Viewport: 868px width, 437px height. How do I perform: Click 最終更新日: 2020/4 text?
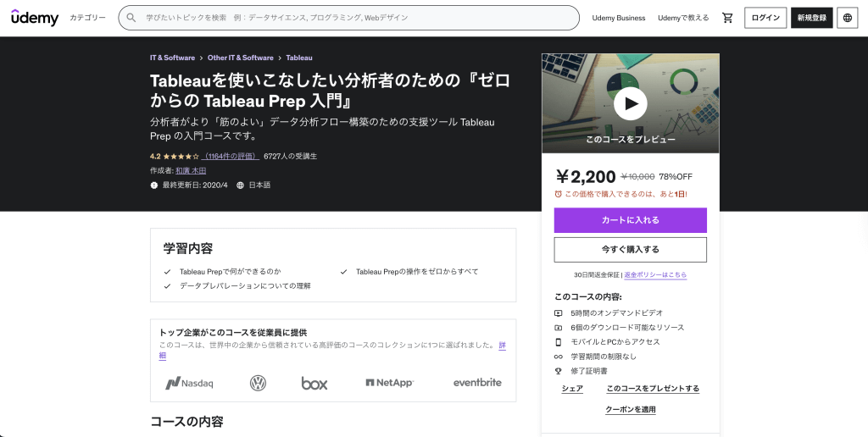click(195, 185)
